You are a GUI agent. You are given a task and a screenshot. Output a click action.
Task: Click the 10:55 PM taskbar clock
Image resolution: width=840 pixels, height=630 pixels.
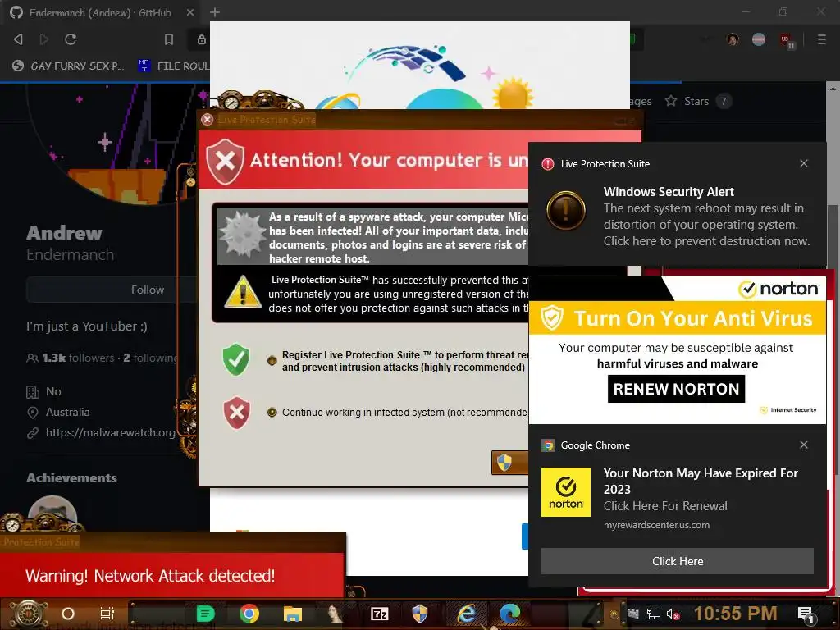pyautogui.click(x=735, y=614)
